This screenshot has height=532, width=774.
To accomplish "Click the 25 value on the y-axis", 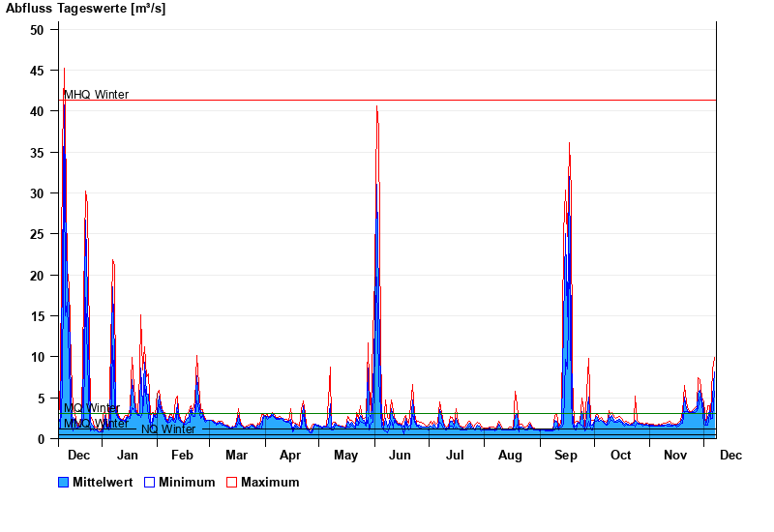I will (37, 234).
